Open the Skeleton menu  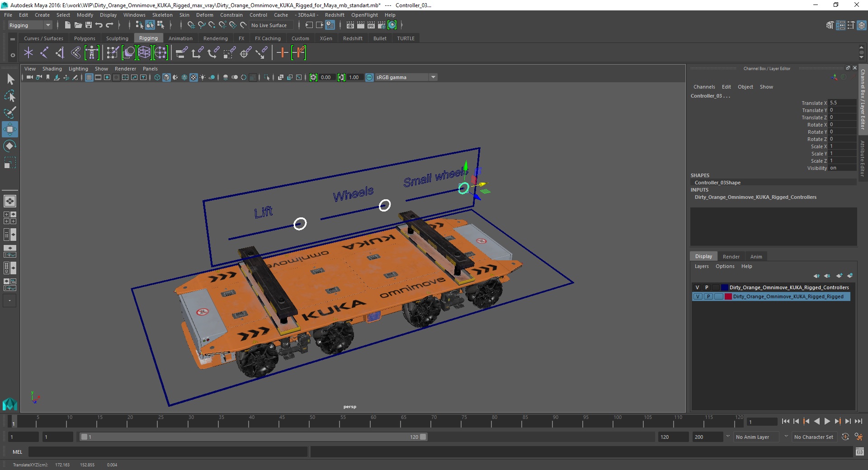162,15
